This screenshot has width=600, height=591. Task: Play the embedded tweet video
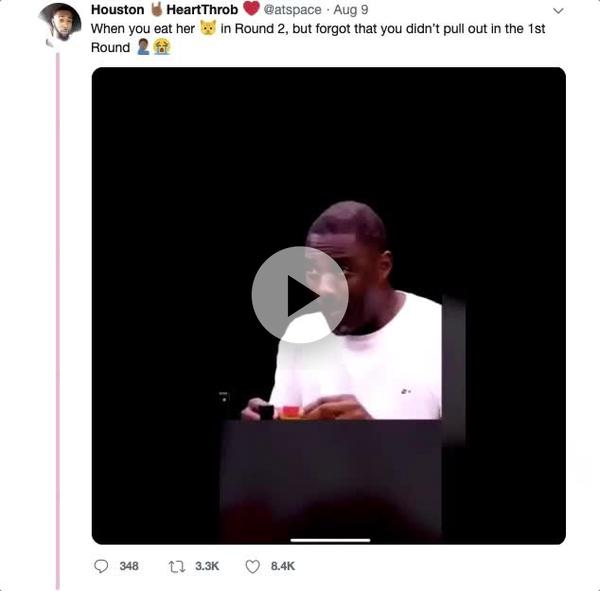[300, 295]
